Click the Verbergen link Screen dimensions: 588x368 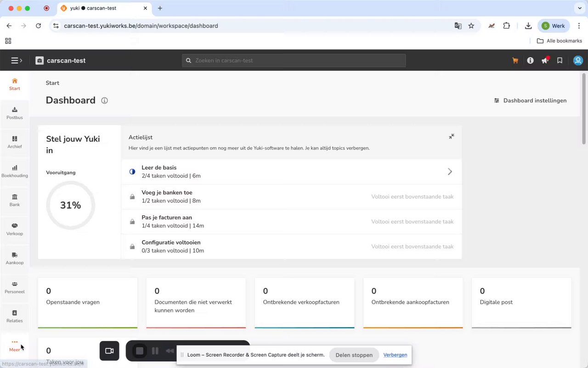395,355
